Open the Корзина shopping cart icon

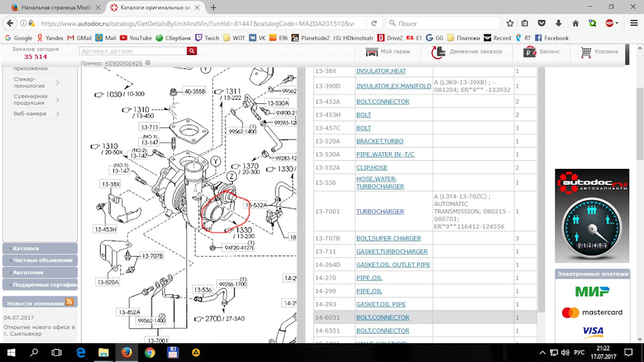(586, 52)
